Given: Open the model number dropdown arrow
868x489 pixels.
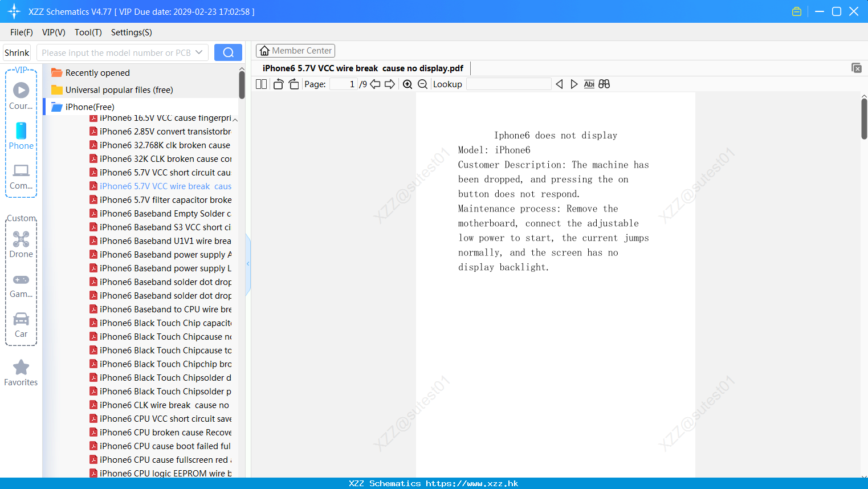Looking at the screenshot, I should tap(199, 52).
